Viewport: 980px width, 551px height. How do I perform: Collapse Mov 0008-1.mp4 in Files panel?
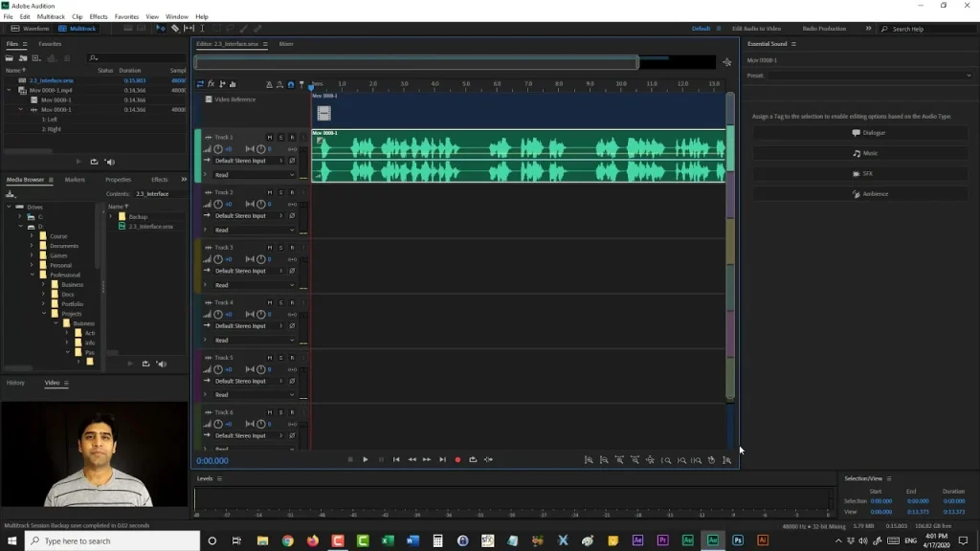tap(10, 91)
